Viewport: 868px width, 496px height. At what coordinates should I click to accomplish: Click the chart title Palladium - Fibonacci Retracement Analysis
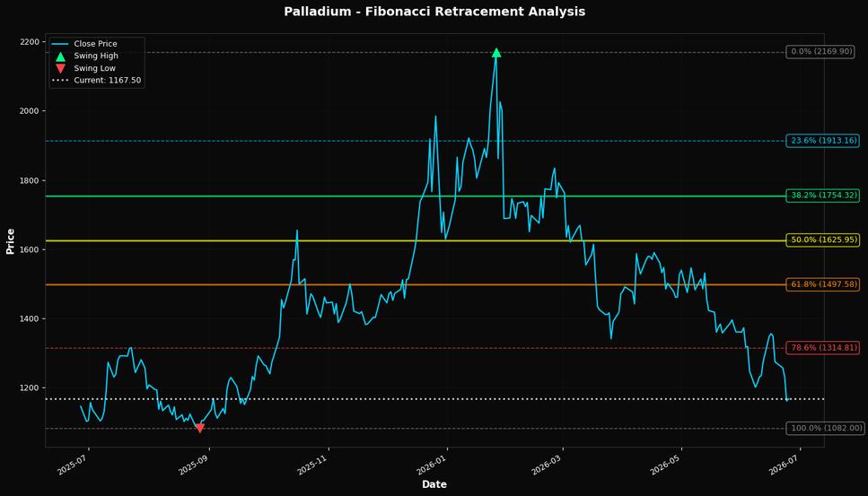point(434,12)
